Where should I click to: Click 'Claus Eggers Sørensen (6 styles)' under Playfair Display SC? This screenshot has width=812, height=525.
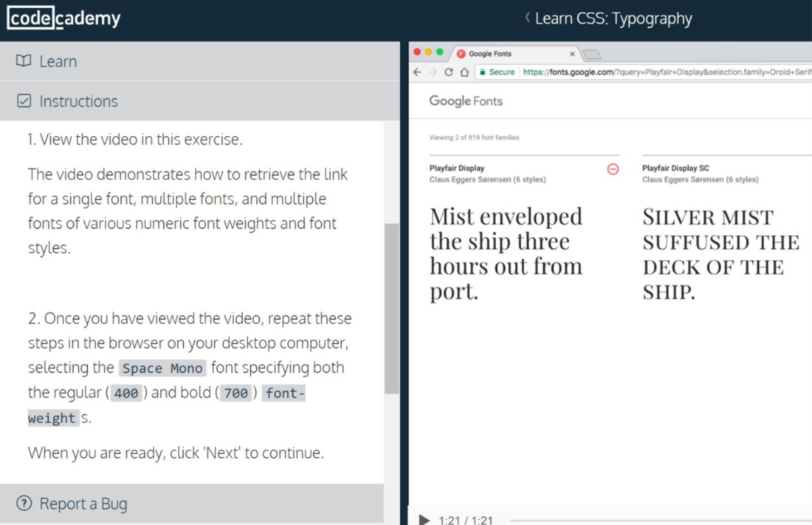click(x=700, y=179)
